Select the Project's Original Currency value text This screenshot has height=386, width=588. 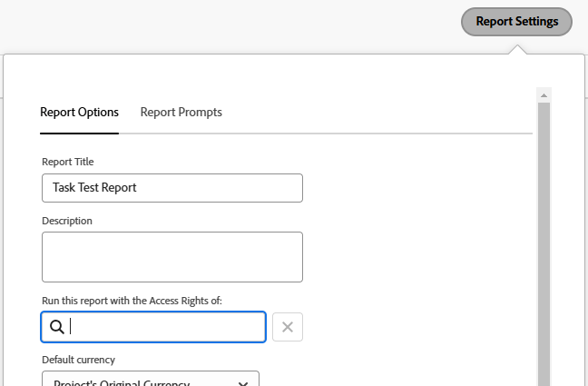(x=121, y=382)
